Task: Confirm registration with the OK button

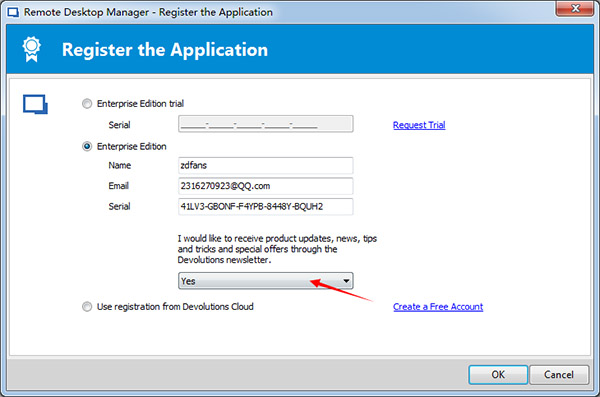Action: 498,374
